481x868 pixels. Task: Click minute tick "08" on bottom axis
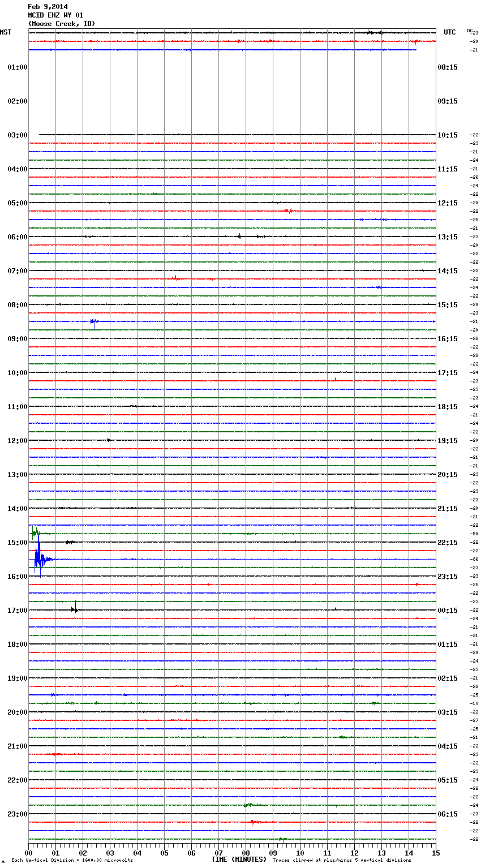(246, 853)
